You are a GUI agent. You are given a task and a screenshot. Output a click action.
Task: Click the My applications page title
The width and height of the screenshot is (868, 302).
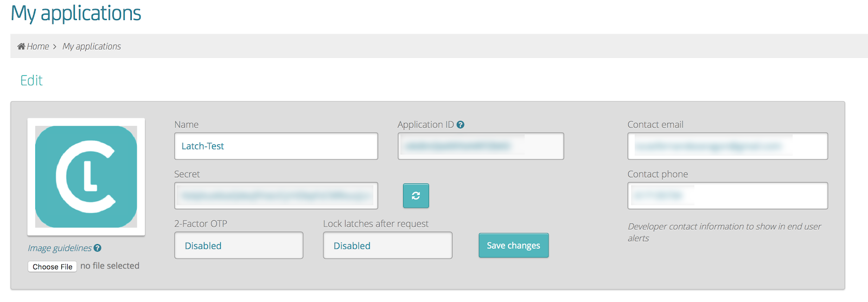(x=76, y=14)
